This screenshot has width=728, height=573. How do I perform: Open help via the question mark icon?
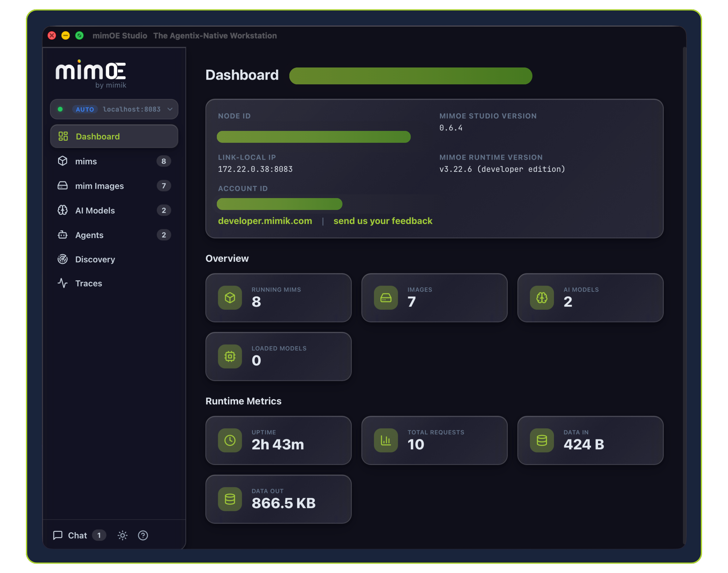tap(143, 536)
